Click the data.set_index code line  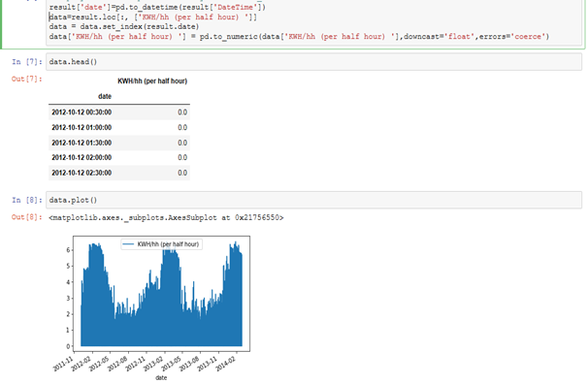pos(124,27)
